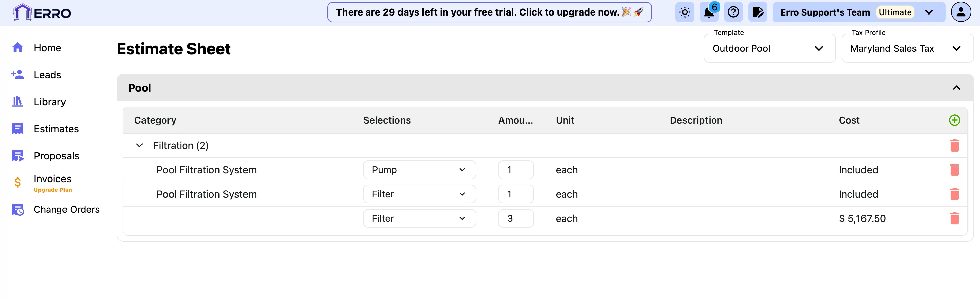The height and width of the screenshot is (299, 980).
Task: Open Erro Support's Team switcher
Action: coord(858,12)
